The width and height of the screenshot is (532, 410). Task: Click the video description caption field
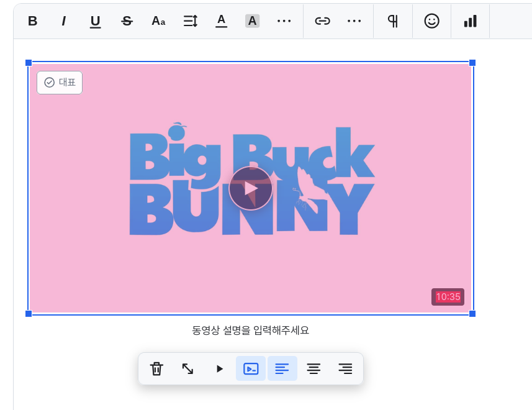[250, 330]
